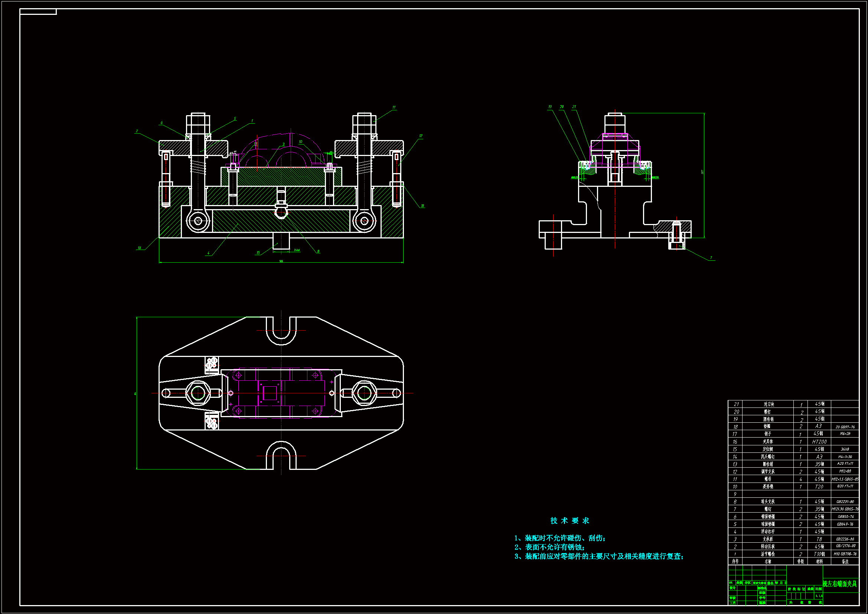Click technical requirement line 2 表面不允许有锈蚀
The image size is (868, 614).
tap(550, 547)
